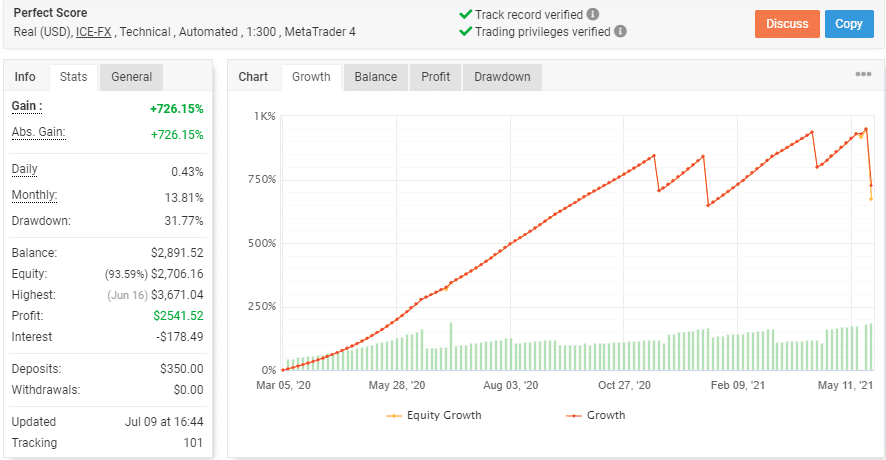The width and height of the screenshot is (886, 460).
Task: Switch chart to the Balance tab
Action: [376, 77]
